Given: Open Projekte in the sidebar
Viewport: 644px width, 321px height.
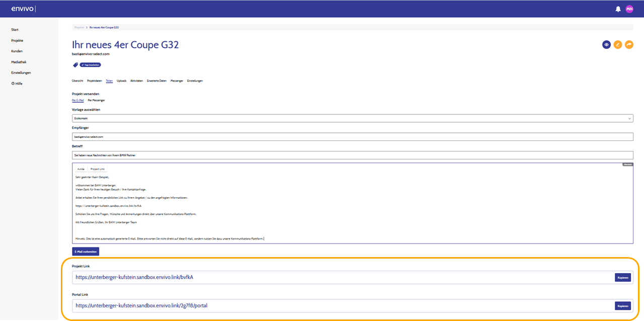Looking at the screenshot, I should (x=17, y=40).
